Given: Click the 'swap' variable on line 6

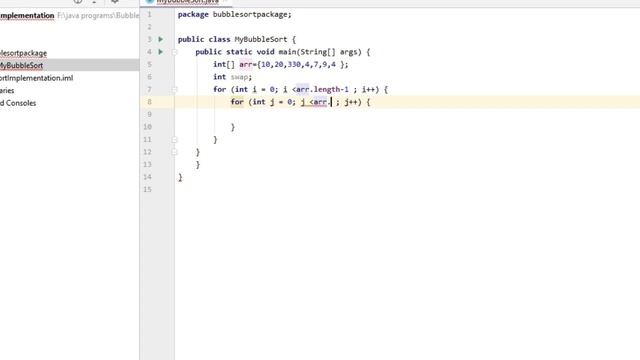Looking at the screenshot, I should (x=240, y=77).
